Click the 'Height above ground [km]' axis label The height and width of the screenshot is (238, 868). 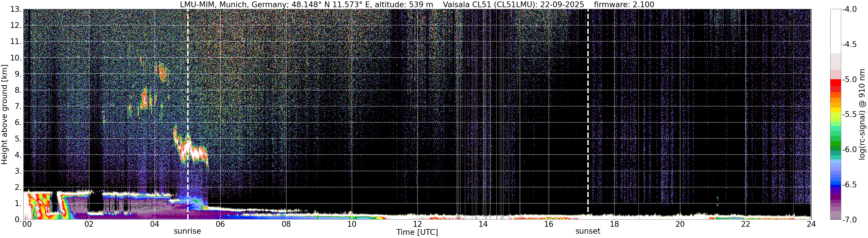coord(4,115)
